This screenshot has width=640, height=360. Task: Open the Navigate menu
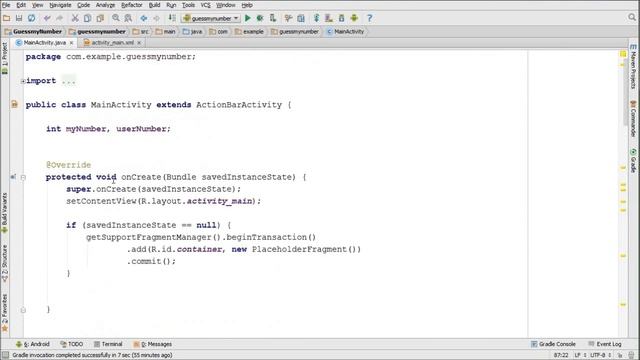point(60,5)
